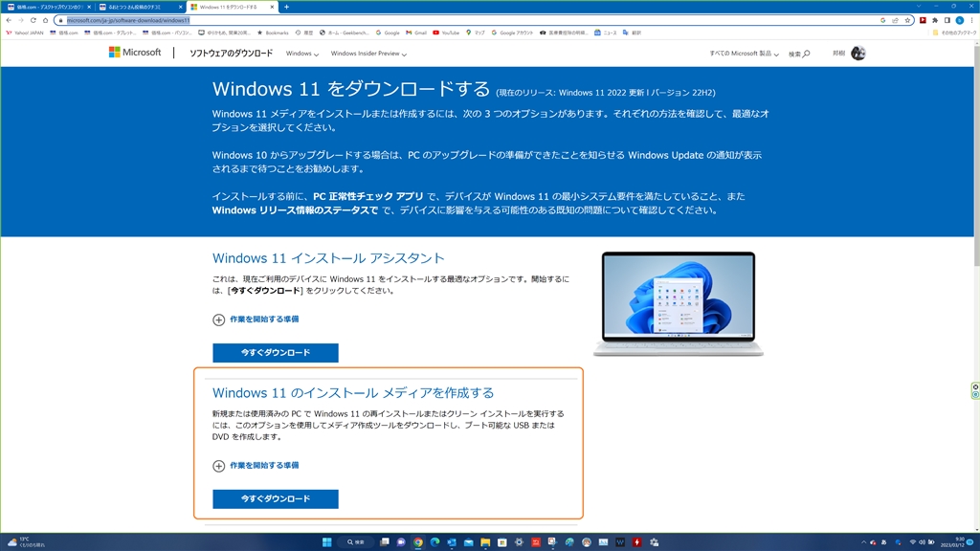The width and height of the screenshot is (980, 551).
Task: Expand the すべての Microsoft 製品 menu
Action: click(744, 54)
